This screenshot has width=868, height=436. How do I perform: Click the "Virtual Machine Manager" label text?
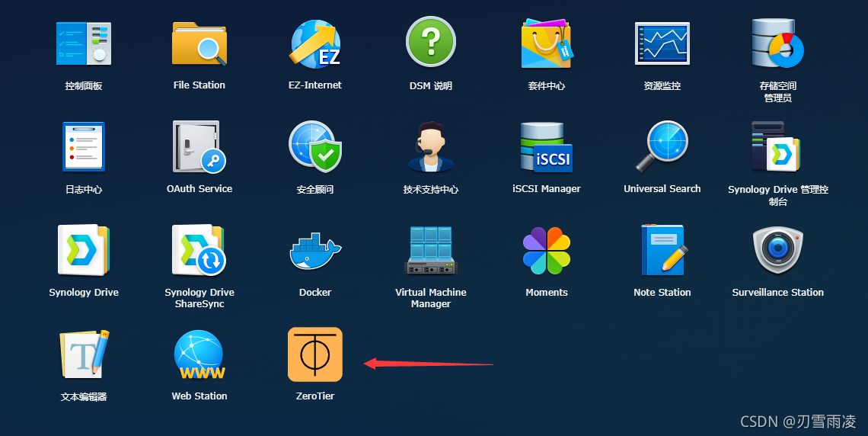click(431, 298)
